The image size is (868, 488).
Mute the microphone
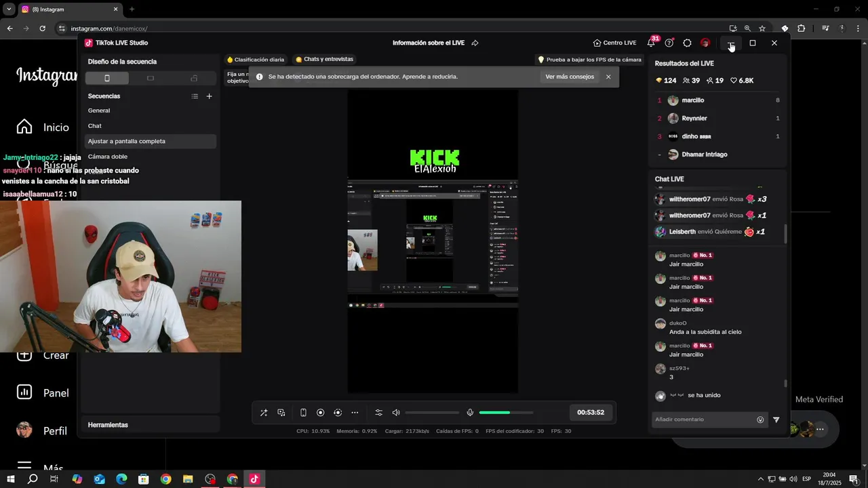click(470, 413)
